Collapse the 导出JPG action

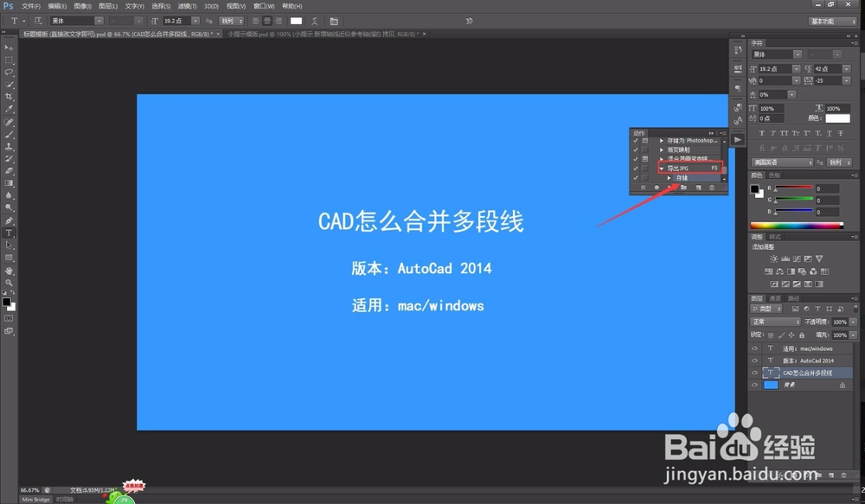pyautogui.click(x=662, y=169)
